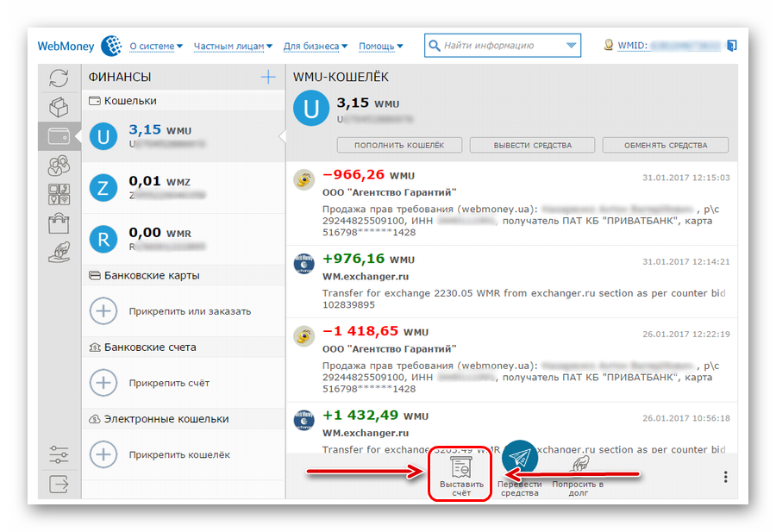This screenshot has width=776, height=532.
Task: Open the search field dropdown arrow
Action: pos(571,46)
